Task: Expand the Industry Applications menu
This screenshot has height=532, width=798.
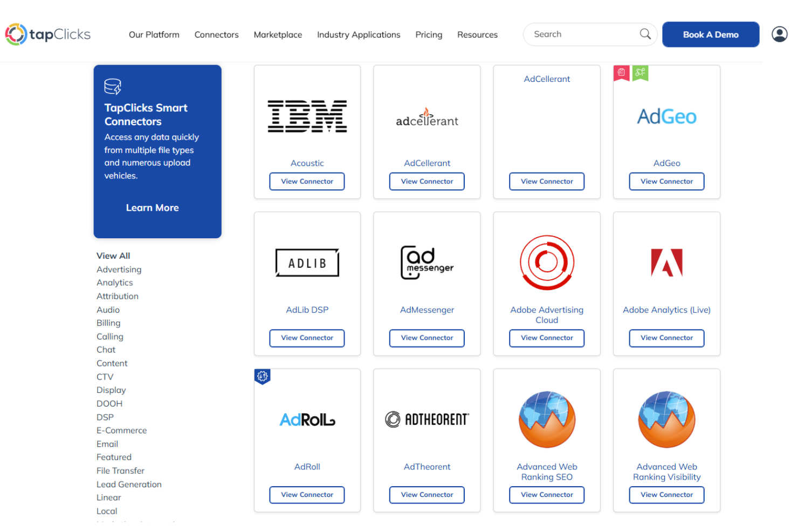Action: pyautogui.click(x=358, y=34)
